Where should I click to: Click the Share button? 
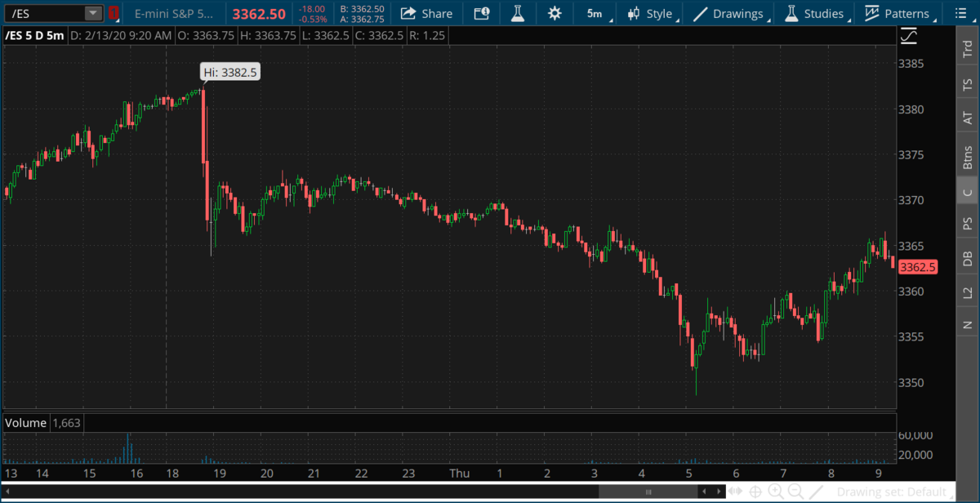tap(427, 13)
